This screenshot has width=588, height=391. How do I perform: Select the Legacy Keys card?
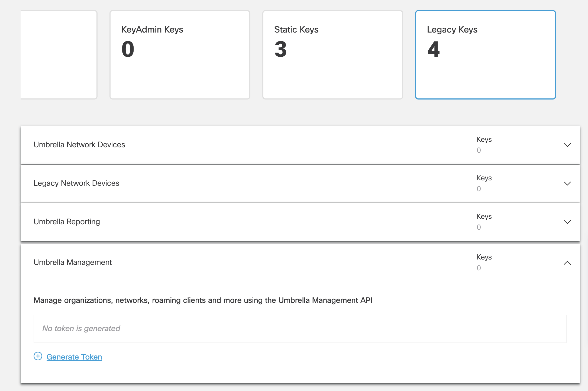point(485,54)
